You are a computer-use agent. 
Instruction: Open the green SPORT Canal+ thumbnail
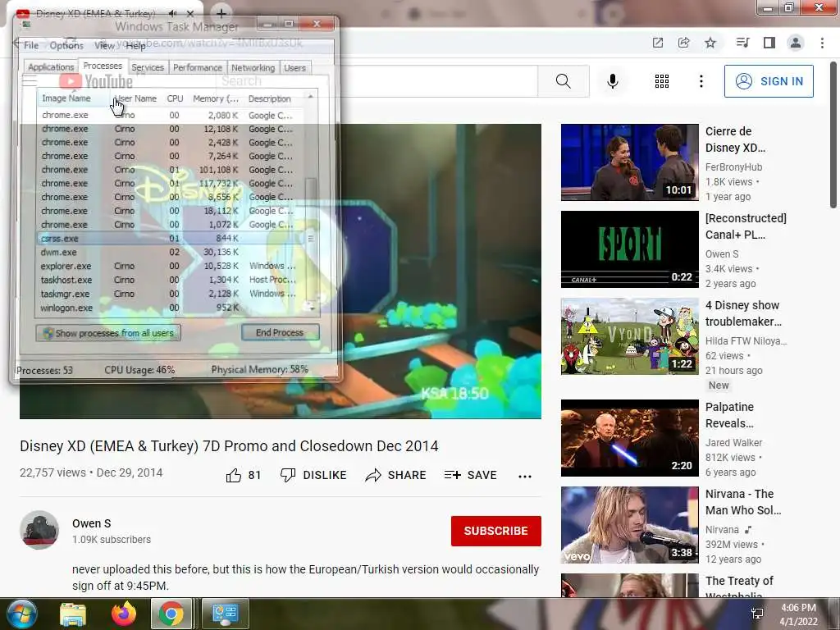[630, 249]
